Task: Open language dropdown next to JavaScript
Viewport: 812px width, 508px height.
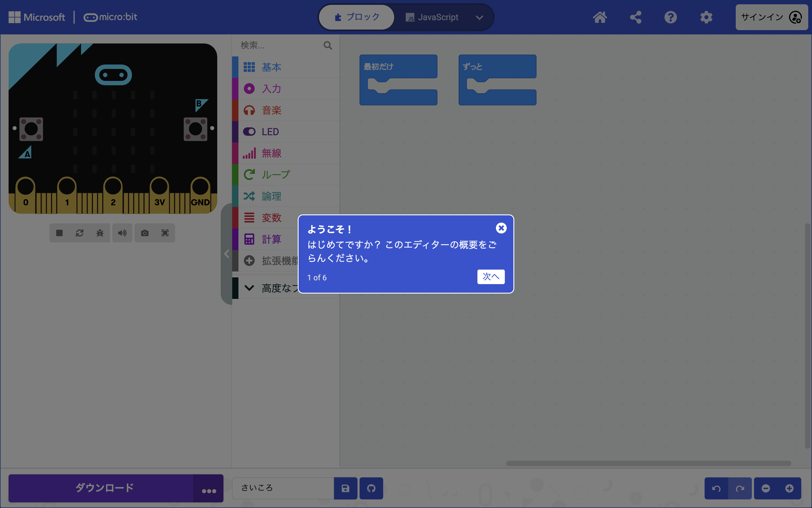Action: [480, 17]
